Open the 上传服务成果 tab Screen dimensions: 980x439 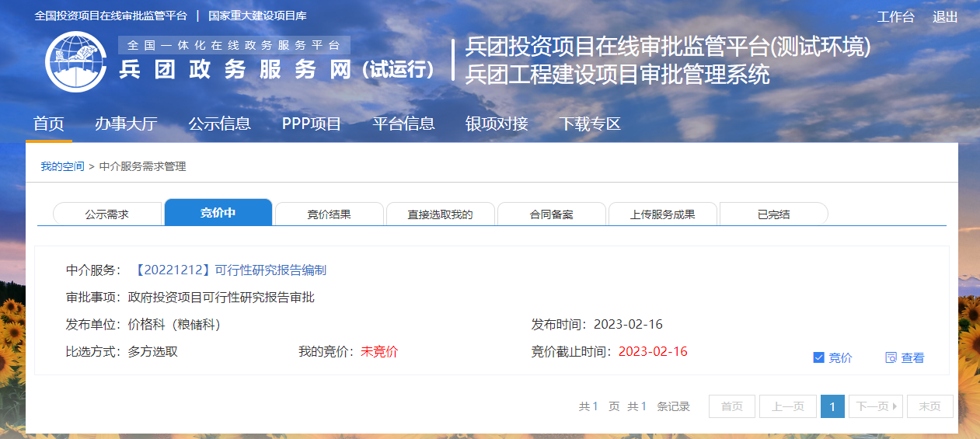pos(662,214)
